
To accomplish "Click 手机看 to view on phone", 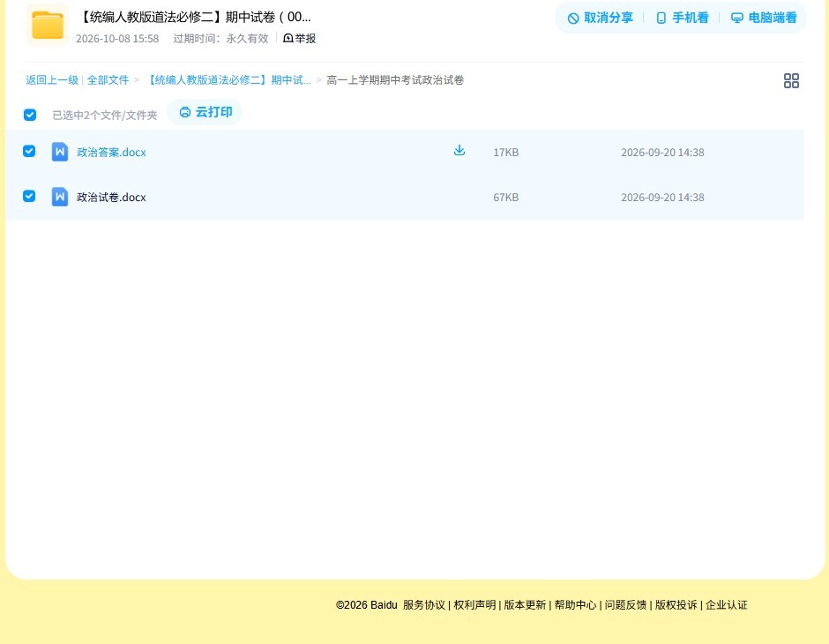I will [x=682, y=18].
